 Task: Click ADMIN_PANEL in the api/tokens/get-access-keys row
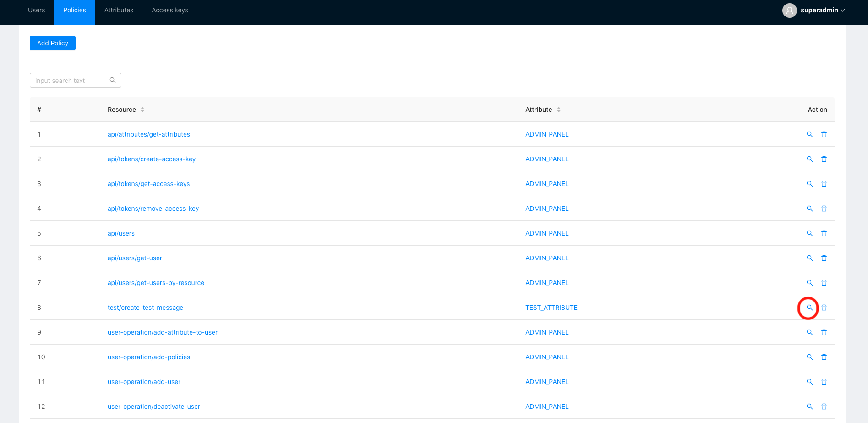[x=547, y=184]
